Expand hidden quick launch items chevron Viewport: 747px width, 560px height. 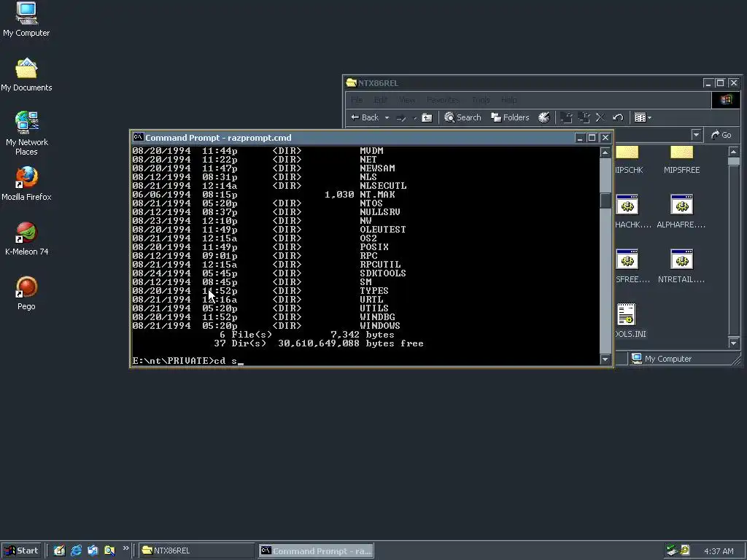(x=125, y=548)
